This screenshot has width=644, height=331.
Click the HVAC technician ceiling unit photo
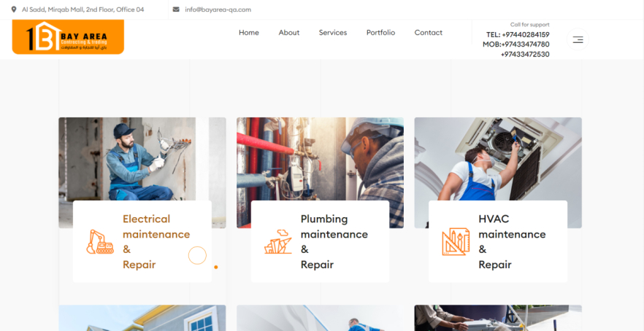[498, 158]
